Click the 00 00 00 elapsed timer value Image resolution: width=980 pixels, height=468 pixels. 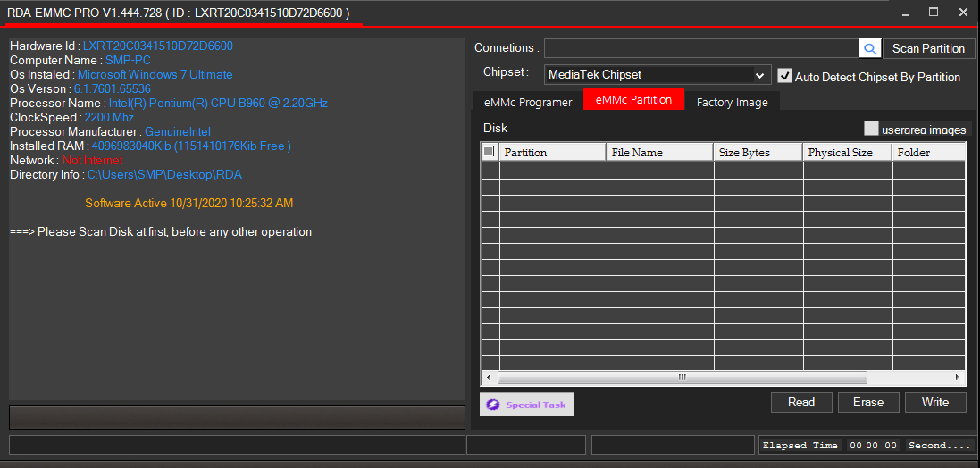(873, 446)
